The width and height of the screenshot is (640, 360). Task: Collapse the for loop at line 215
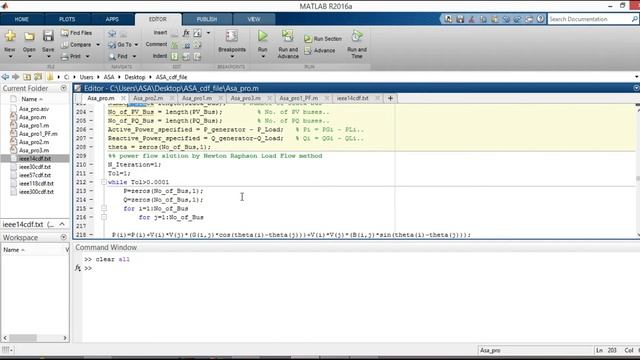click(104, 208)
